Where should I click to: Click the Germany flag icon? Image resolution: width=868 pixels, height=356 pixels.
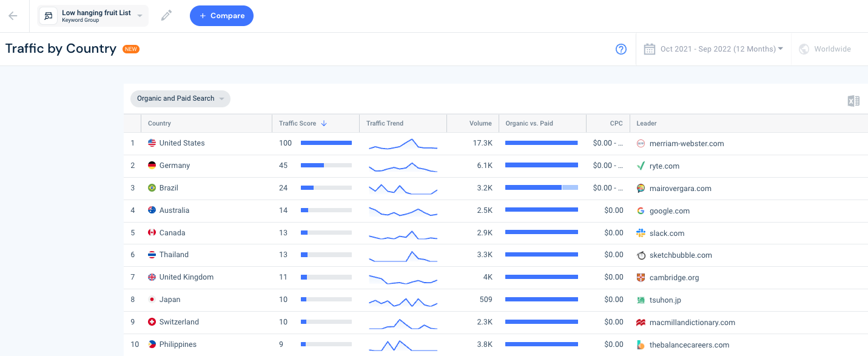[x=152, y=166]
